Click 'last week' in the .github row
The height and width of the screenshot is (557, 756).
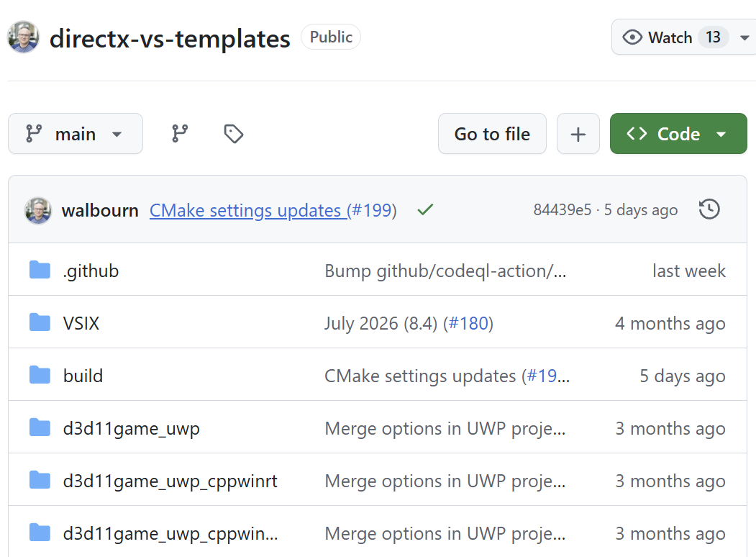(689, 271)
